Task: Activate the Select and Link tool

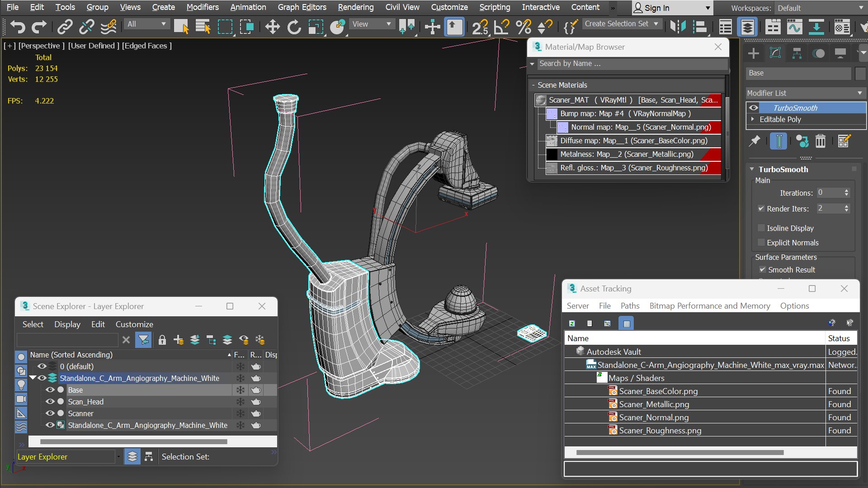Action: click(65, 27)
